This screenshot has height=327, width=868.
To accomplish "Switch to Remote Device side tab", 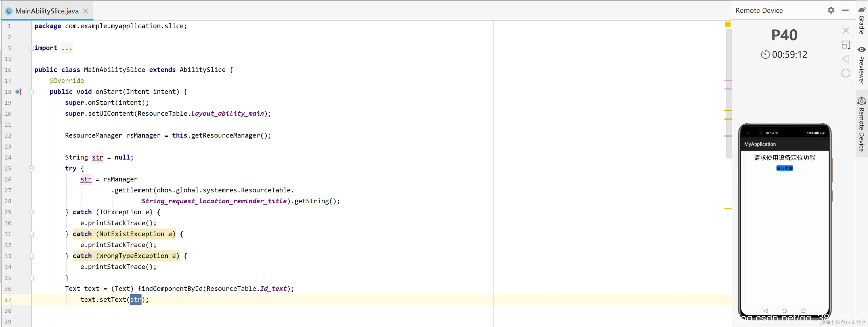I will [x=862, y=125].
